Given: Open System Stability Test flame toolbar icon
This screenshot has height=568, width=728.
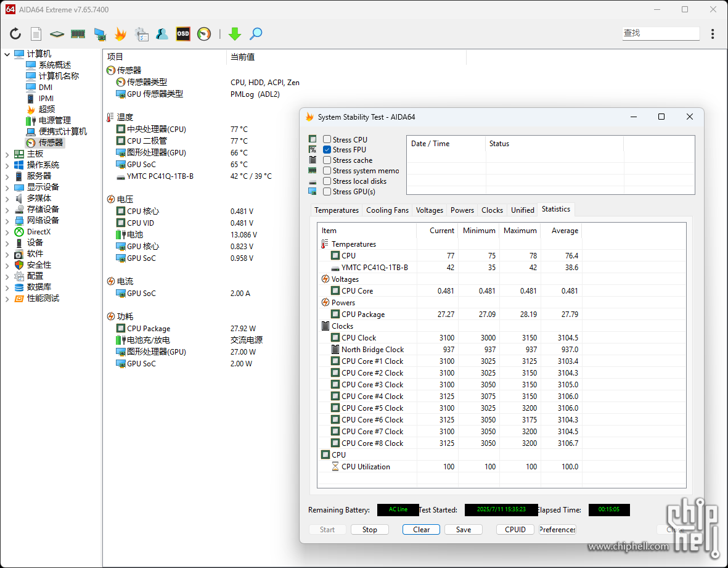Looking at the screenshot, I should (120, 33).
